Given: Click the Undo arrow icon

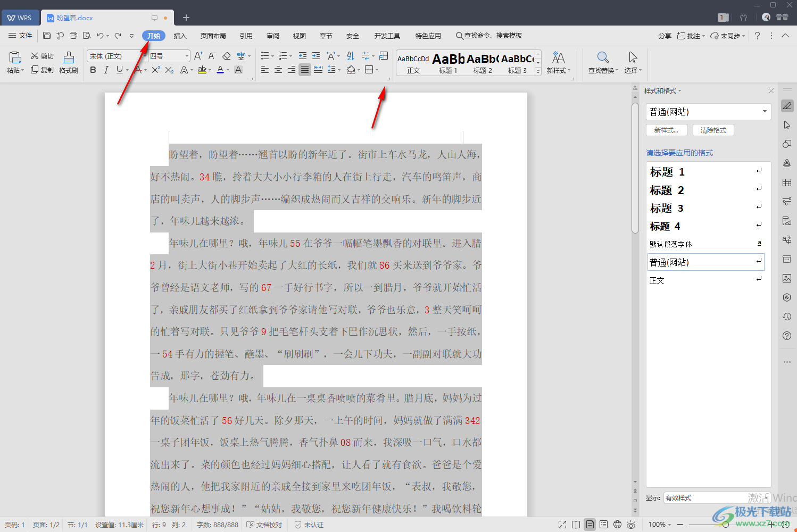Looking at the screenshot, I should pos(100,36).
